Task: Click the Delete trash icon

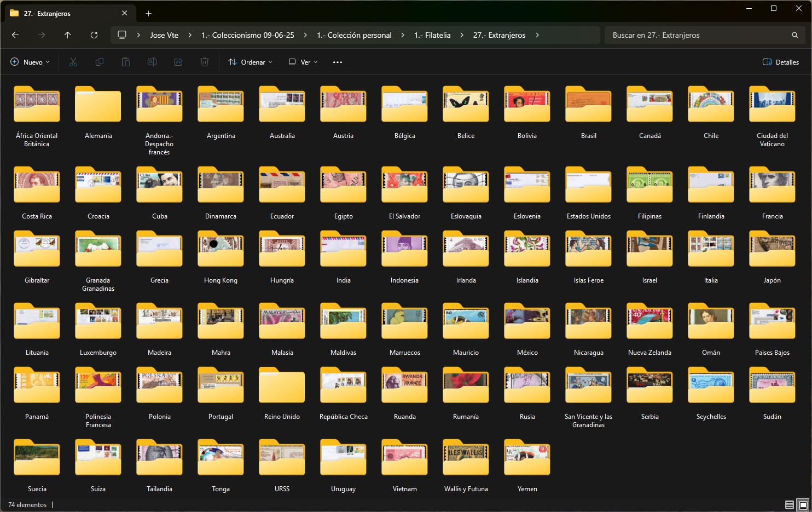Action: [x=205, y=62]
